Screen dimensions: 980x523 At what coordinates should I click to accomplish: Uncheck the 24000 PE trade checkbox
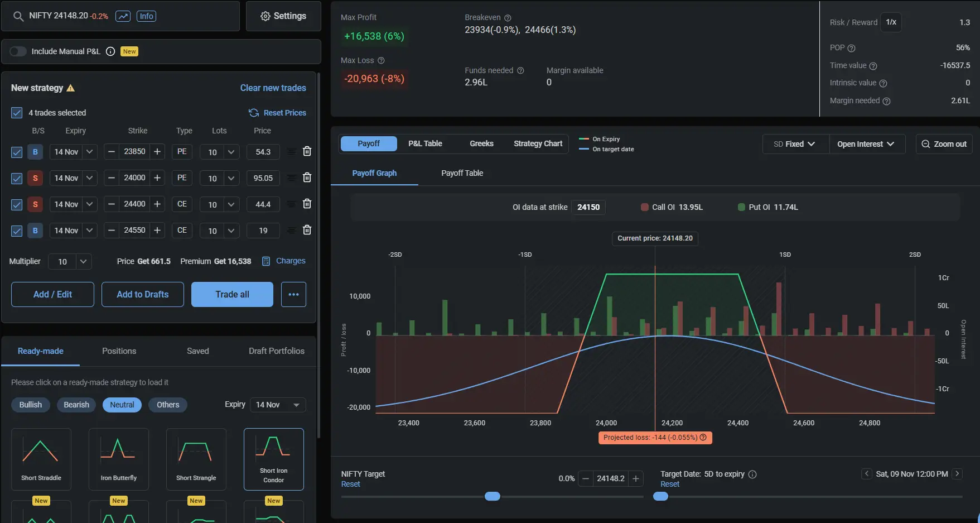17,178
